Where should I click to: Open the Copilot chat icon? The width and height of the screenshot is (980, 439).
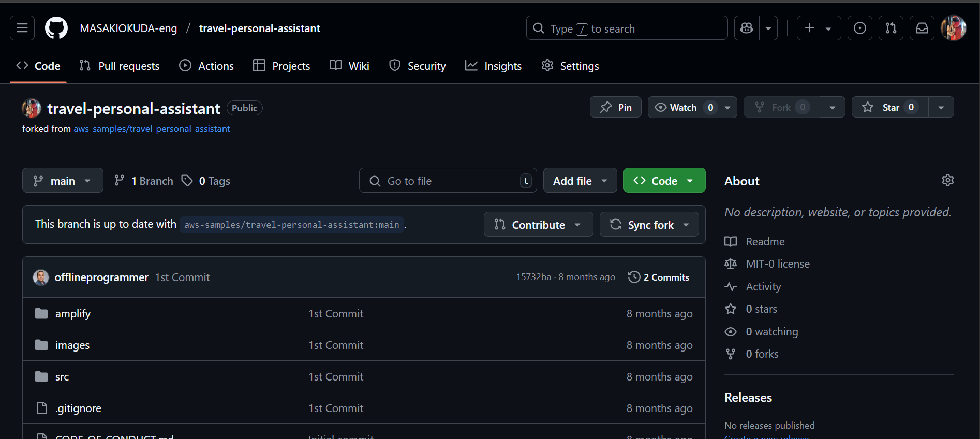(x=747, y=28)
